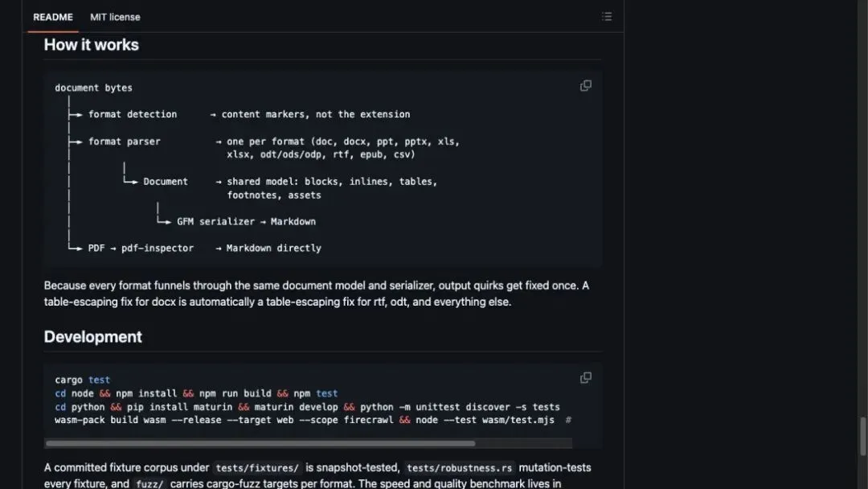Click 'footnotes, assets' text

274,195
